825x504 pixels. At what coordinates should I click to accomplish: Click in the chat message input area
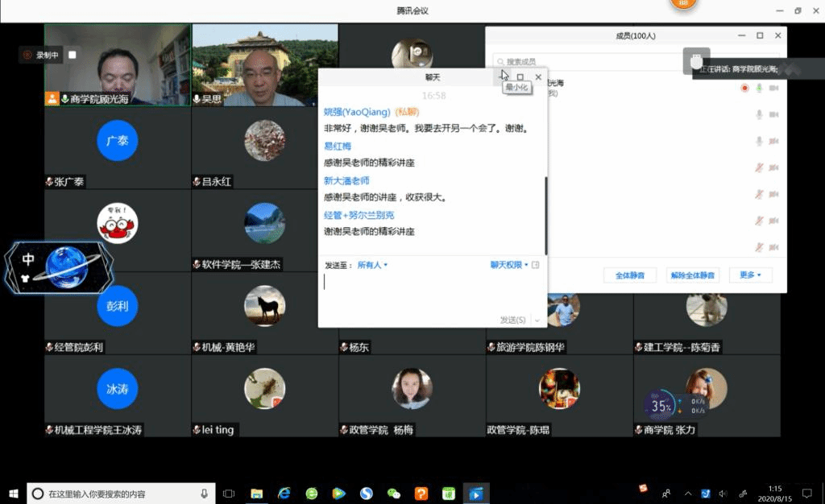click(433, 292)
